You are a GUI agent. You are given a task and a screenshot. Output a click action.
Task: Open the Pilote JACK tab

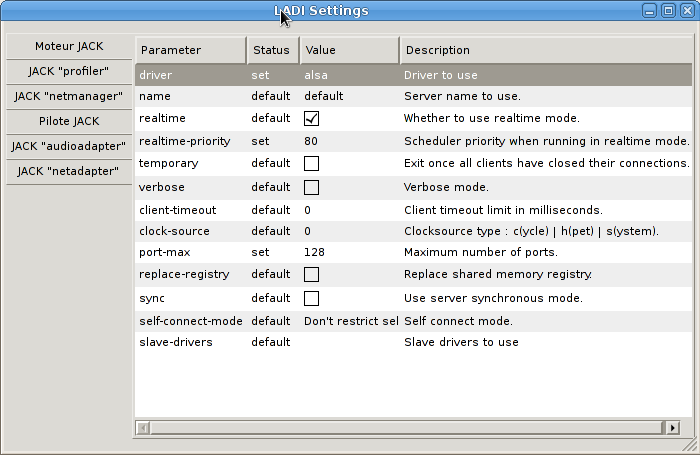(x=69, y=121)
